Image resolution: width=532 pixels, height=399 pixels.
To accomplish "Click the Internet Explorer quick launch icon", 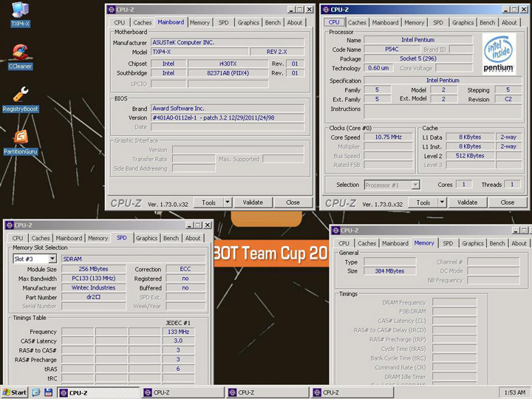I will click(36, 392).
